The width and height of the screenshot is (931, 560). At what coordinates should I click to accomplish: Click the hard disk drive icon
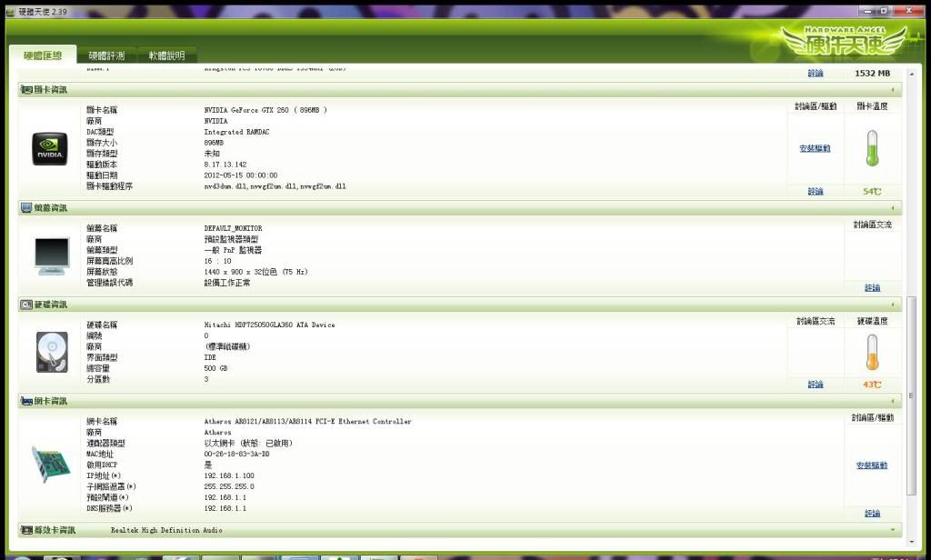pyautogui.click(x=51, y=352)
